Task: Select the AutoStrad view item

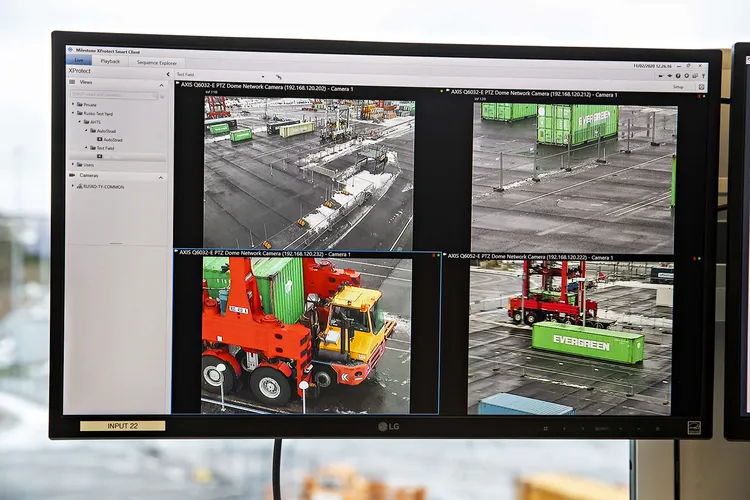Action: tap(110, 139)
